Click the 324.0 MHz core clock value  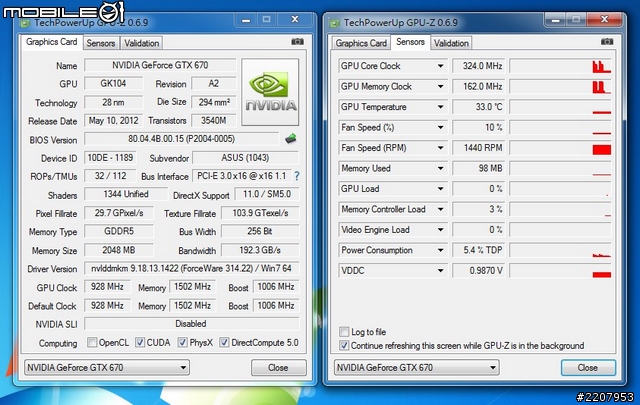point(479,66)
